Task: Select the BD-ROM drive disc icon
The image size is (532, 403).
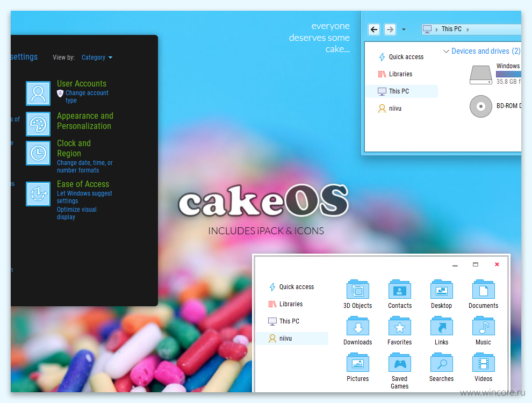Action: pyautogui.click(x=481, y=106)
